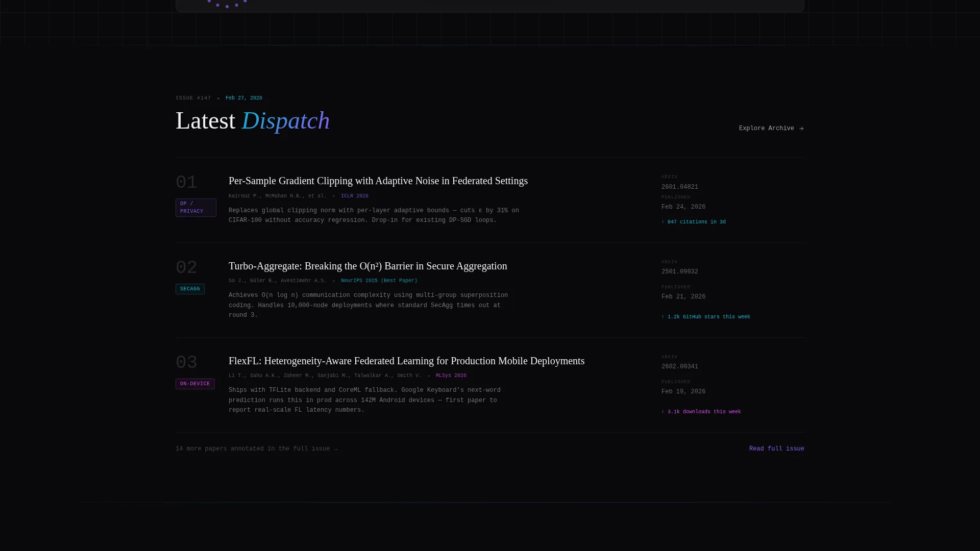Click arXiv ID 2602.00341

pos(680,367)
